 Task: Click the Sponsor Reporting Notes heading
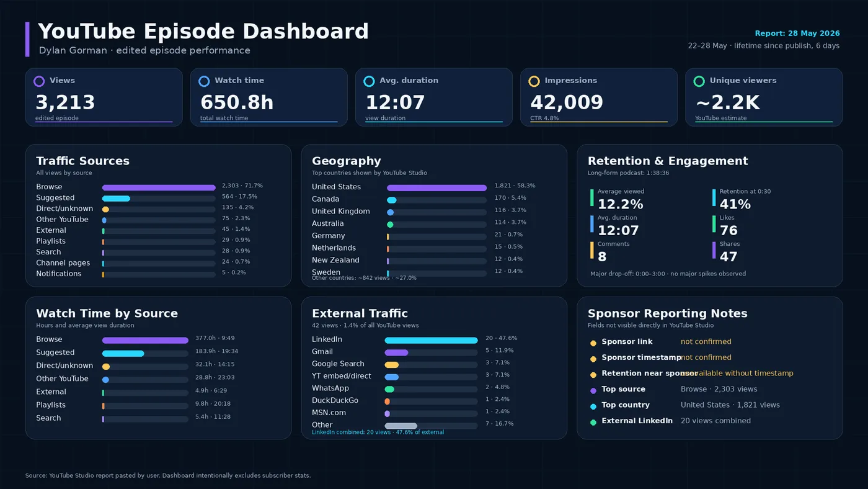click(x=668, y=313)
